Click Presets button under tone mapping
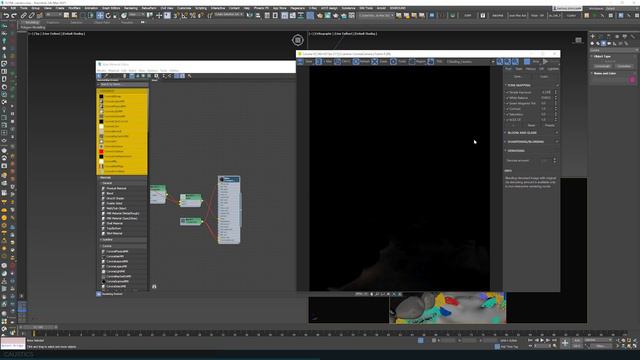 (x=549, y=126)
